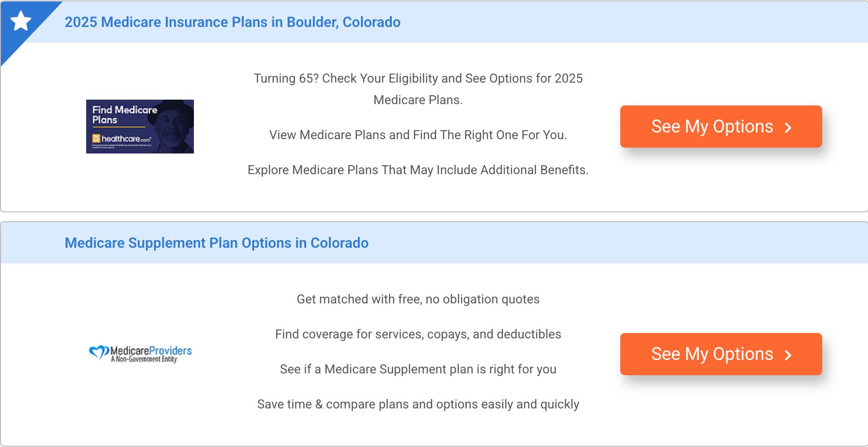Click the Non-Government Entity tagline under logo
Viewport: 868px width, 447px height.
tap(144, 359)
